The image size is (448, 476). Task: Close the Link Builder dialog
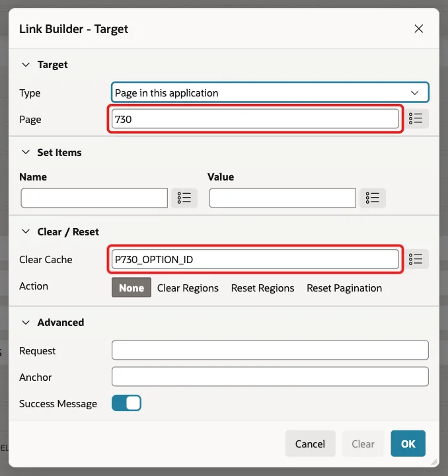pyautogui.click(x=418, y=29)
